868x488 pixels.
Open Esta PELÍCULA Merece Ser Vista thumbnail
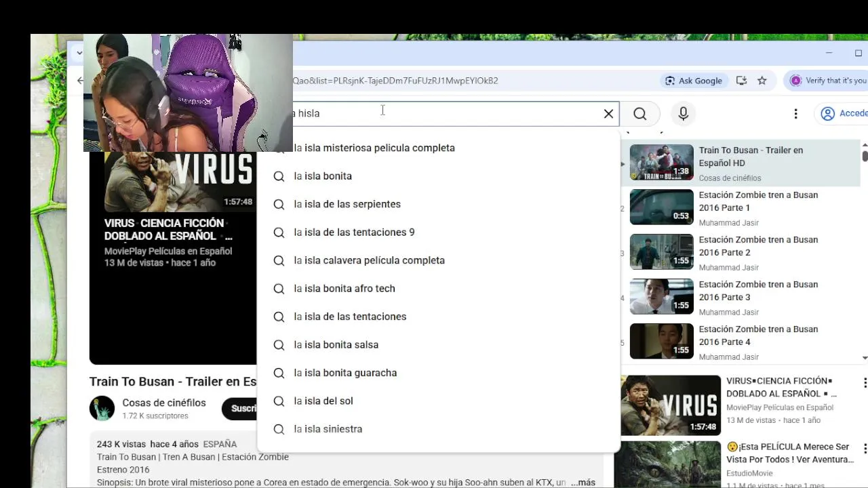671,464
